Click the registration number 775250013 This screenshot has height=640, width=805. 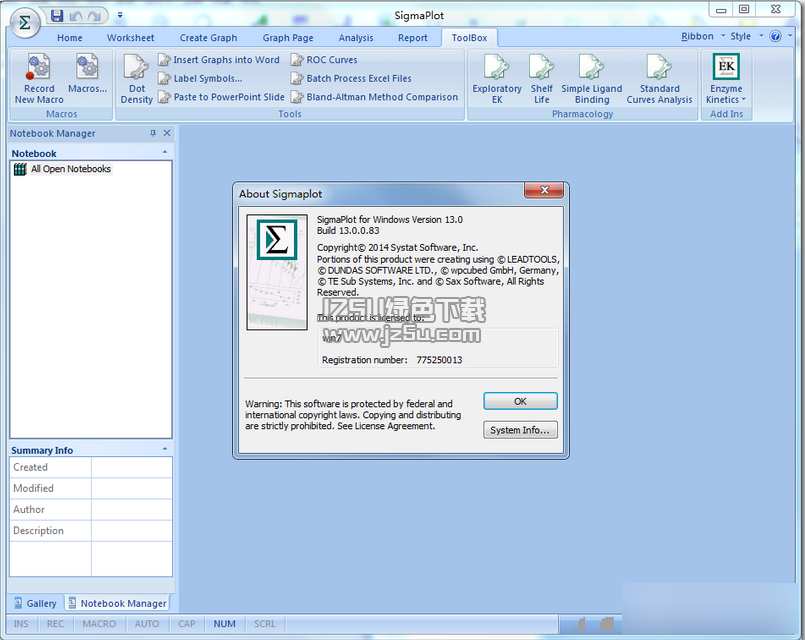coord(439,360)
